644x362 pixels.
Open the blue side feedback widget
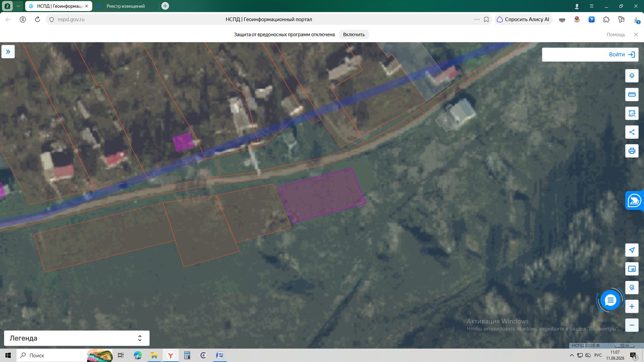point(635,200)
